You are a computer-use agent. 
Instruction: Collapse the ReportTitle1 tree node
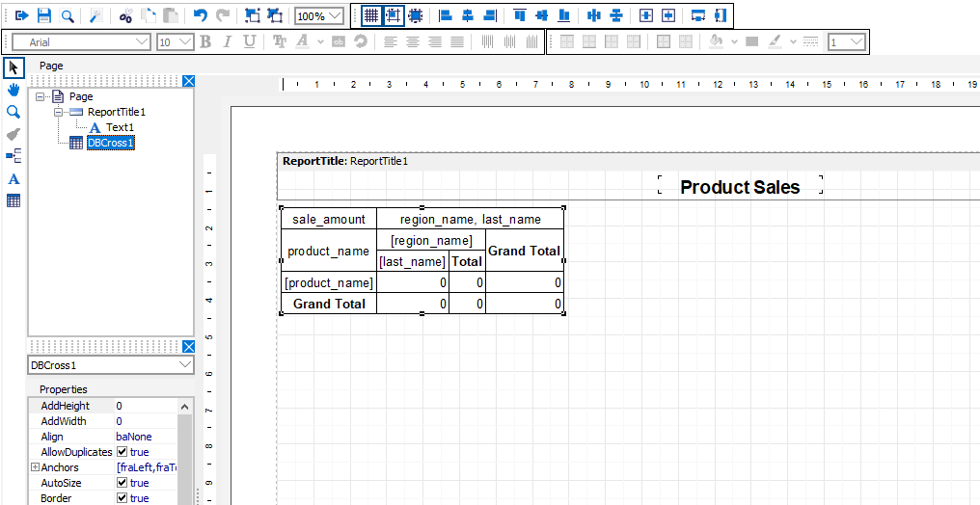point(58,112)
